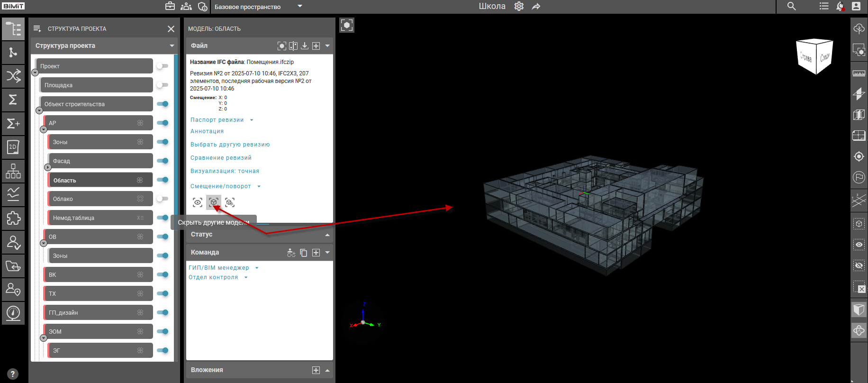
Task: Toggle visibility switch for Область
Action: tap(163, 180)
